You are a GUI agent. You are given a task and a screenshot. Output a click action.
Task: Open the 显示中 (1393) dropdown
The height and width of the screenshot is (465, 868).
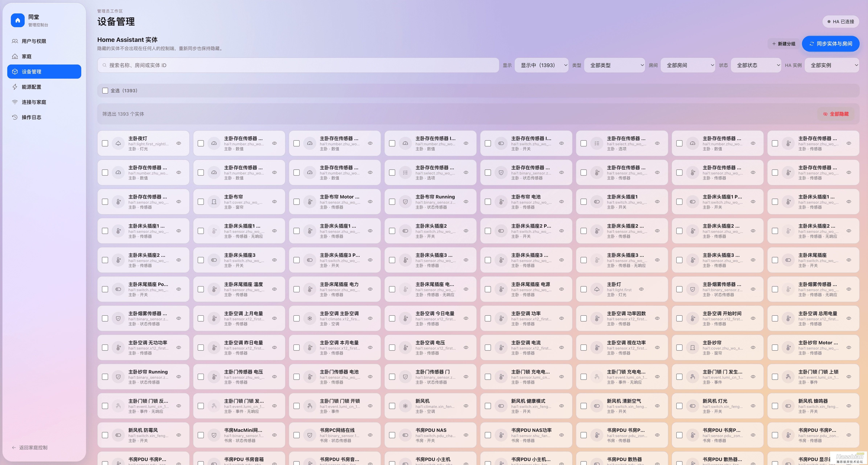(542, 65)
